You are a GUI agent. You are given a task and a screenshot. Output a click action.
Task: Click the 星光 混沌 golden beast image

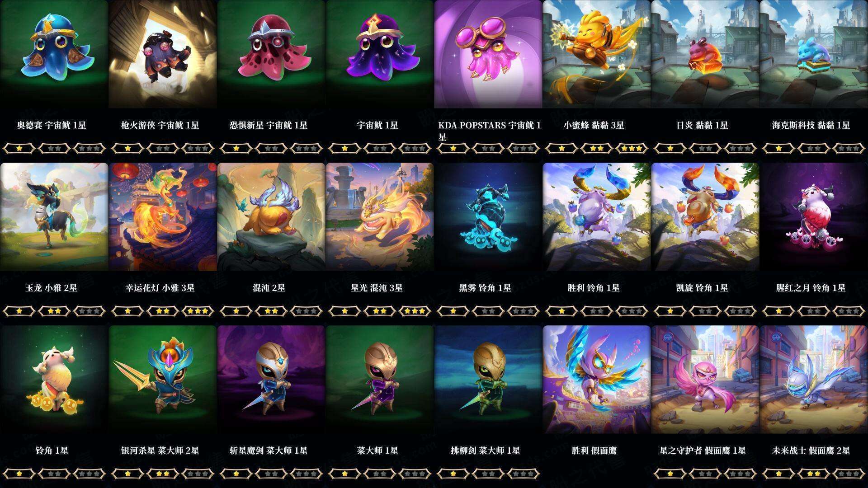tap(379, 217)
